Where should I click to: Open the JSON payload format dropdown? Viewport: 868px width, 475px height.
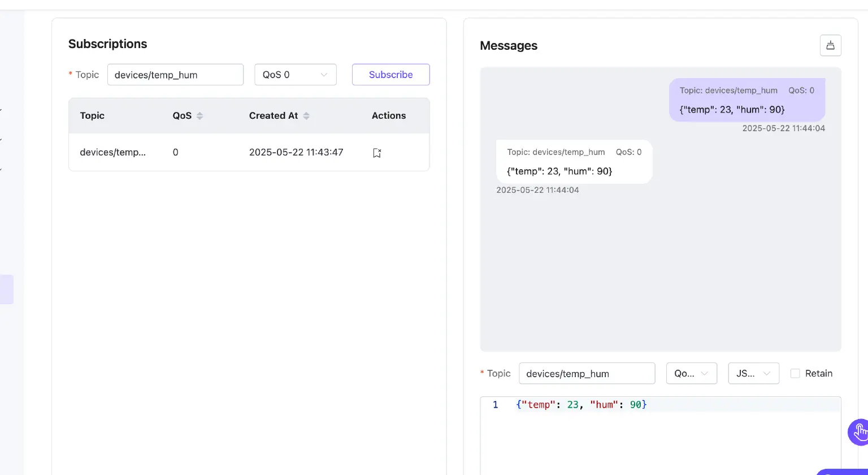(753, 373)
